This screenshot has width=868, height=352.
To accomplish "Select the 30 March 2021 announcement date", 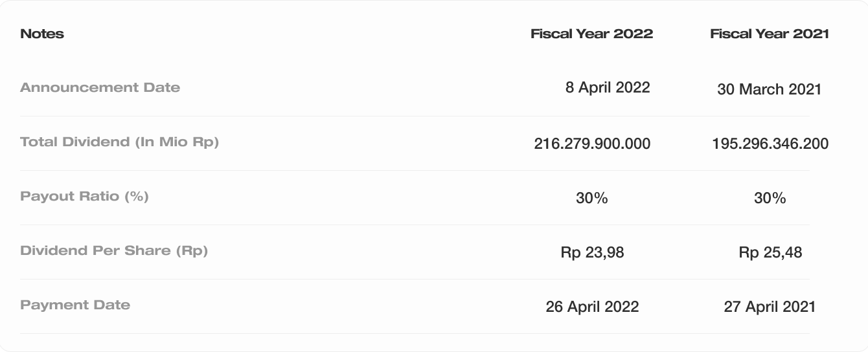I will pyautogui.click(x=770, y=89).
